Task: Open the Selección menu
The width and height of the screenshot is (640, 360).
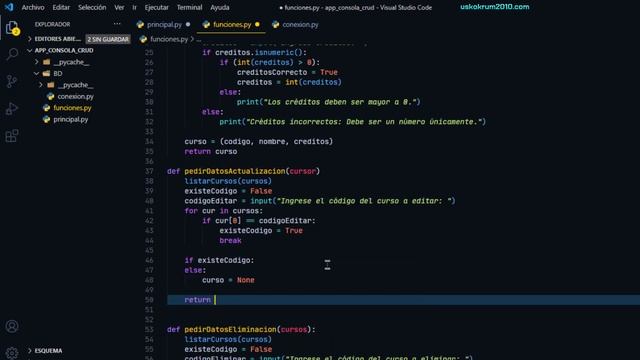Action: point(92,7)
